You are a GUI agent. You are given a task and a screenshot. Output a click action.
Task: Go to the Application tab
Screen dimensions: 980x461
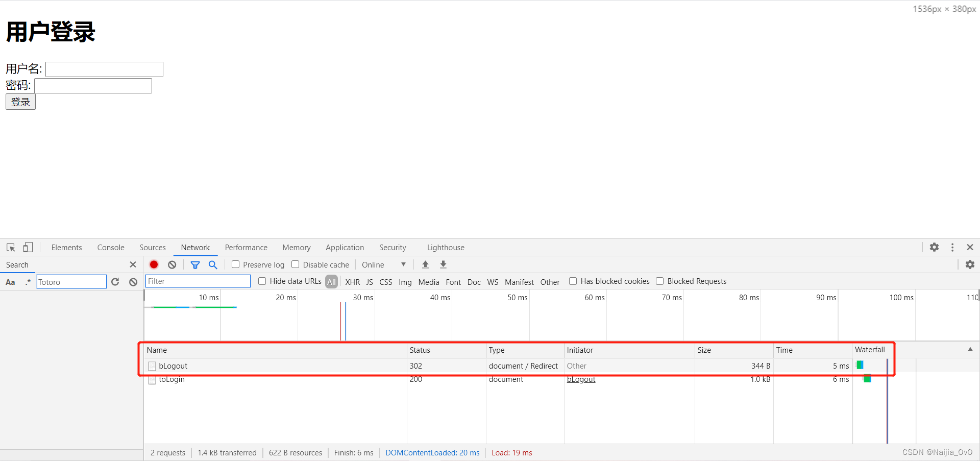(x=345, y=248)
